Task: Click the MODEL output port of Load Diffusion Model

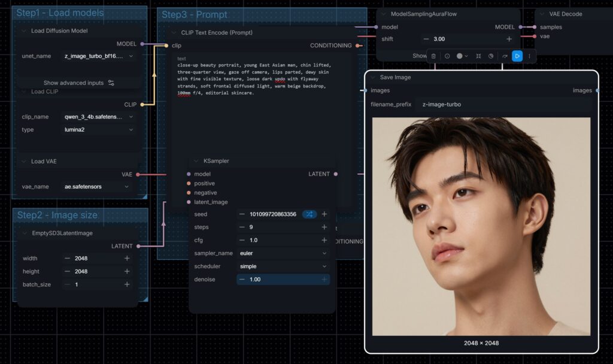Action: click(x=142, y=44)
